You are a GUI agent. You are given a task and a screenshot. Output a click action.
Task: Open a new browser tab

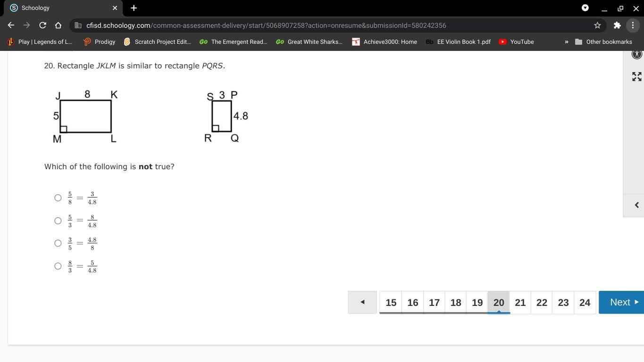[x=134, y=8]
